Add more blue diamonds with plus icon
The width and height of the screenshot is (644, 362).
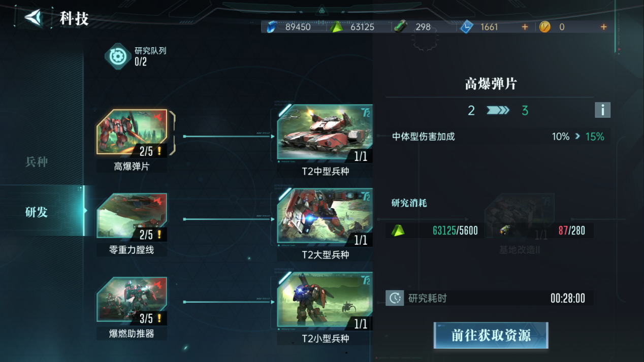pyautogui.click(x=525, y=27)
